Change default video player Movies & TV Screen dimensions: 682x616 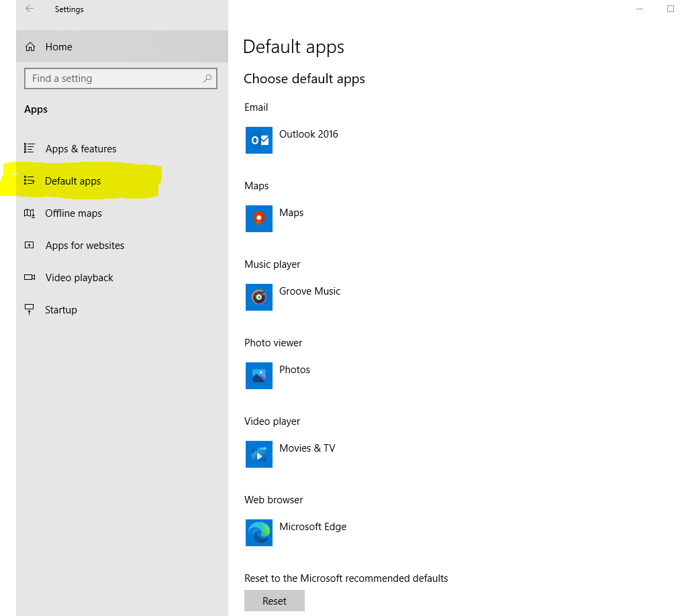pyautogui.click(x=307, y=448)
